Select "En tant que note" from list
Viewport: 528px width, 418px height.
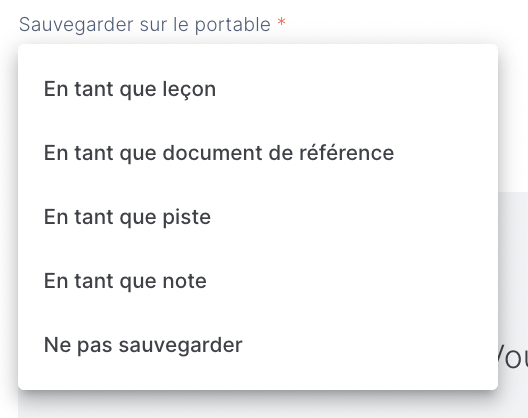[258, 281]
